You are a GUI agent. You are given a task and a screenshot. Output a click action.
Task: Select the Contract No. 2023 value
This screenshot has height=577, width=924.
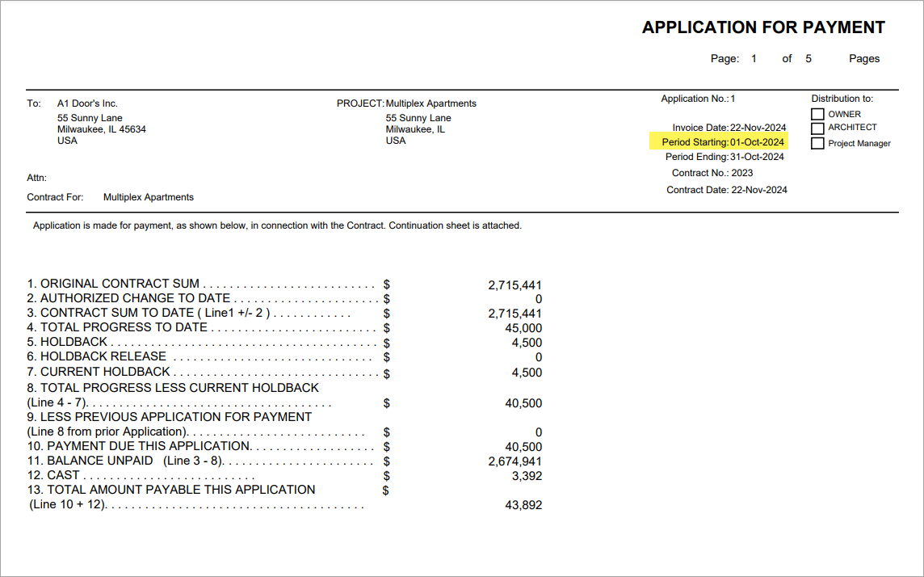pyautogui.click(x=742, y=173)
